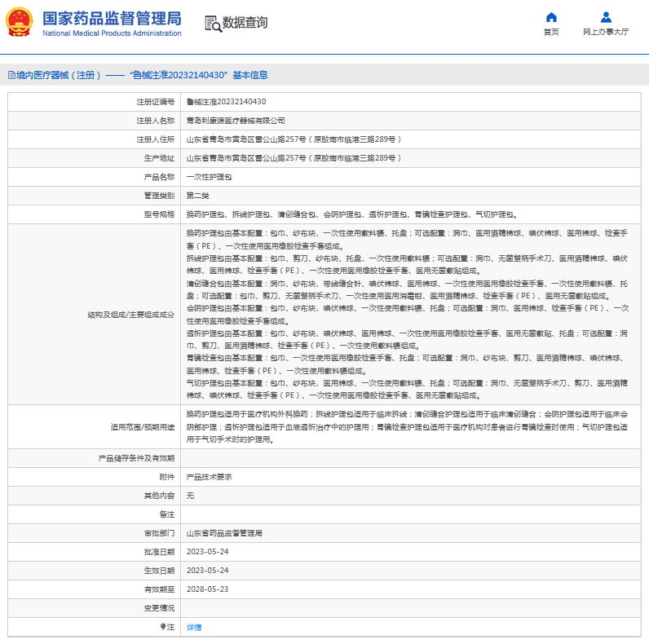Click the 注册人名称 label
The image size is (649, 644).
pos(156,121)
